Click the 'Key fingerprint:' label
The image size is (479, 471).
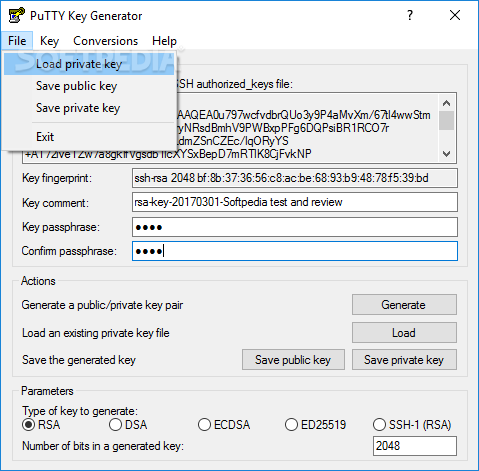[57, 178]
